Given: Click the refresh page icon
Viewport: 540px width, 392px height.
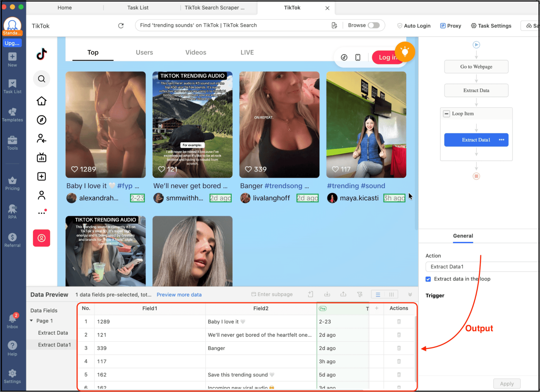Looking at the screenshot, I should (x=121, y=26).
